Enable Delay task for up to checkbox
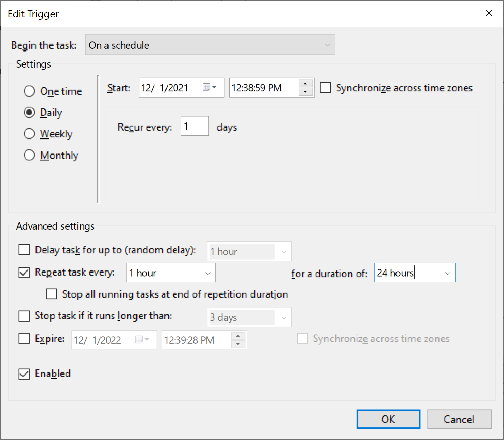Viewport: 504px width, 440px height. coord(24,250)
